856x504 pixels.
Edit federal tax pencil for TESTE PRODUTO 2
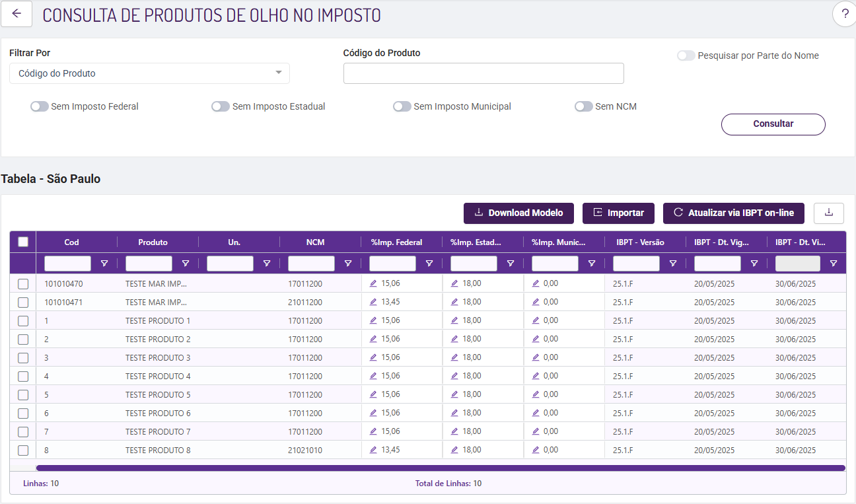[x=373, y=339]
